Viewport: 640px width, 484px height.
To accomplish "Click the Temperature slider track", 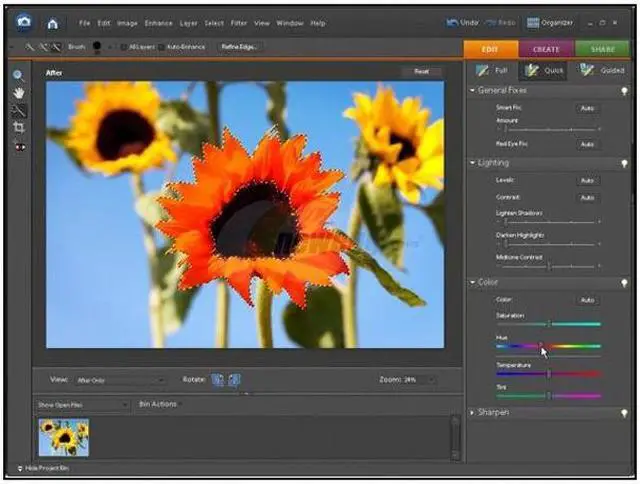I will coord(549,373).
